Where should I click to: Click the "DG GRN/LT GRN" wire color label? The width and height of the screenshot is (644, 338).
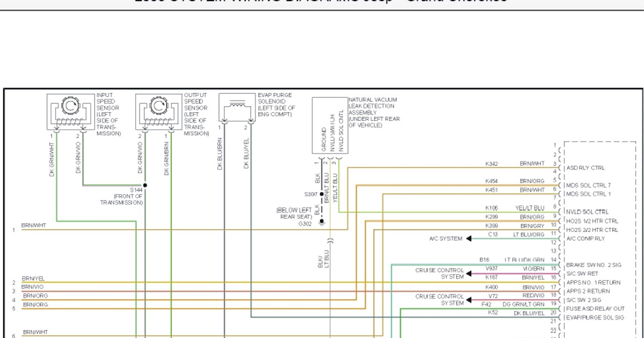click(523, 304)
